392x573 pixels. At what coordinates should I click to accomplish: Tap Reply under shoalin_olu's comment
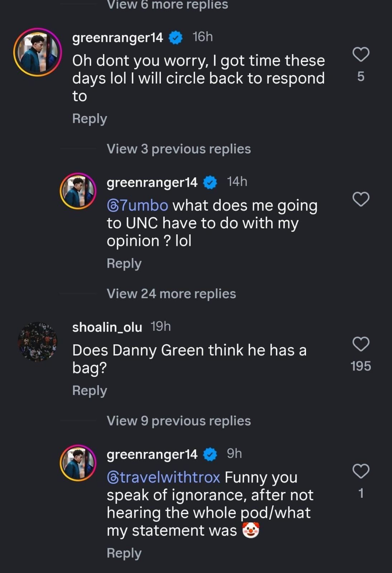tap(89, 390)
